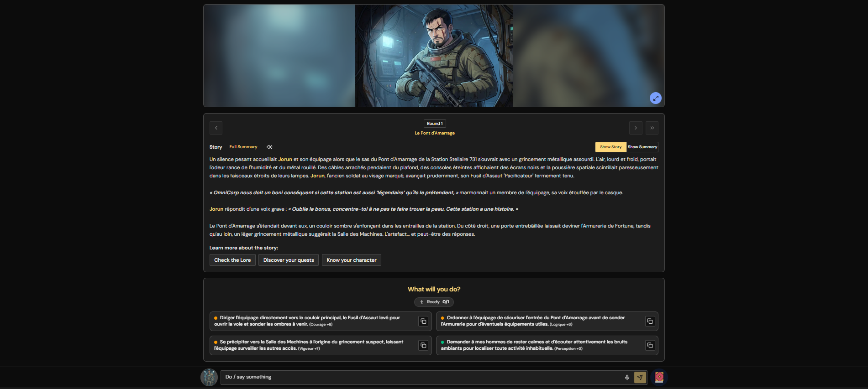Focus the 'Do / say something' input field

[x=420, y=377]
